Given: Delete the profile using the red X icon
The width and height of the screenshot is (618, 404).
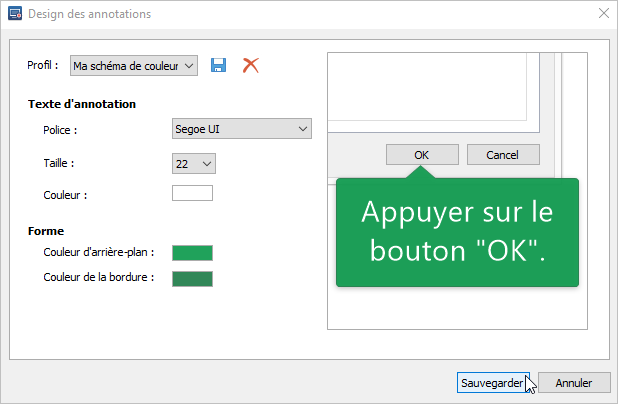Looking at the screenshot, I should click(251, 65).
